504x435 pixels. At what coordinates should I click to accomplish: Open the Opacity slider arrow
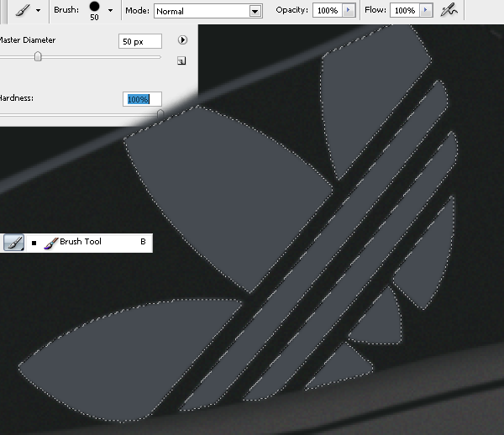pyautogui.click(x=348, y=11)
